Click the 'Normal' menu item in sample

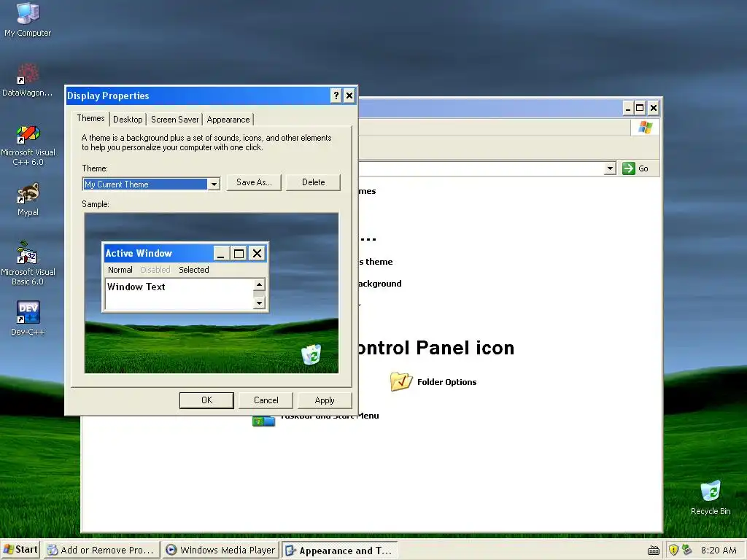[x=120, y=270]
